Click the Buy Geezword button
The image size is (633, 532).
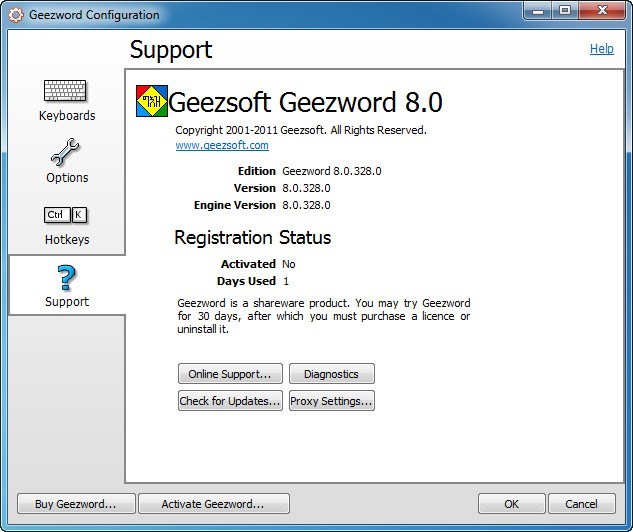click(x=76, y=504)
